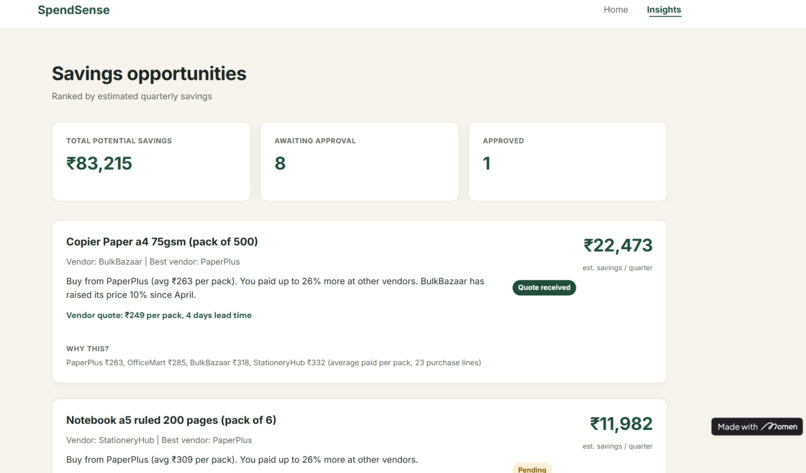806x473 pixels.
Task: Click 'est. savings / quarter' under ₹22,473
Action: tap(617, 268)
